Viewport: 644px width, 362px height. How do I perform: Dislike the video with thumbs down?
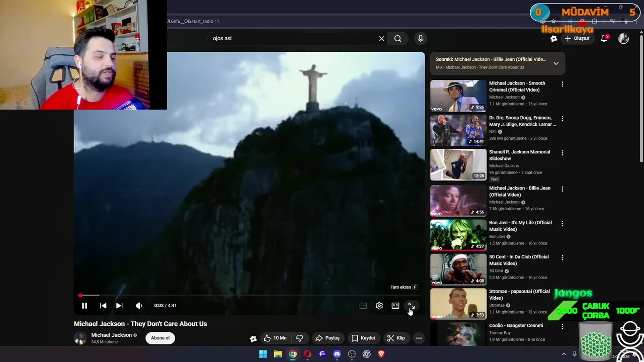(299, 338)
